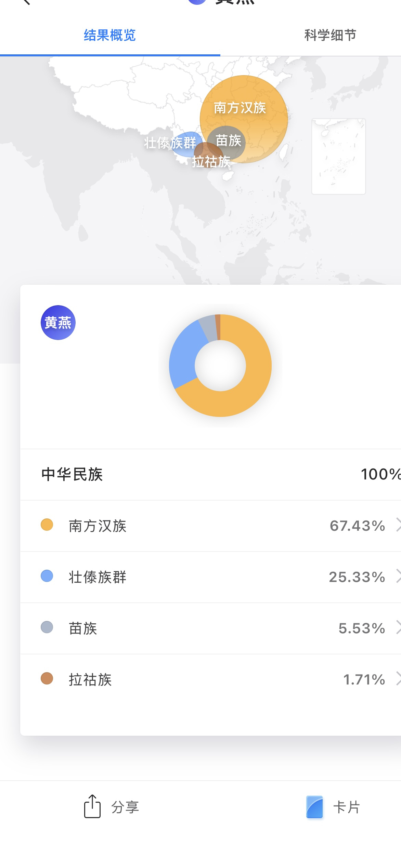Tap the 黄燕 profile avatar badge
This screenshot has height=868, width=401.
click(58, 322)
